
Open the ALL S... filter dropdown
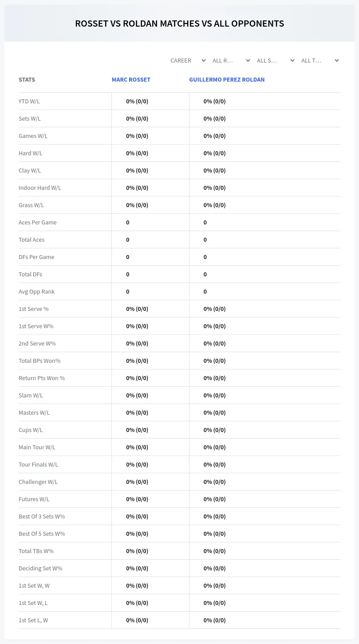coord(276,60)
